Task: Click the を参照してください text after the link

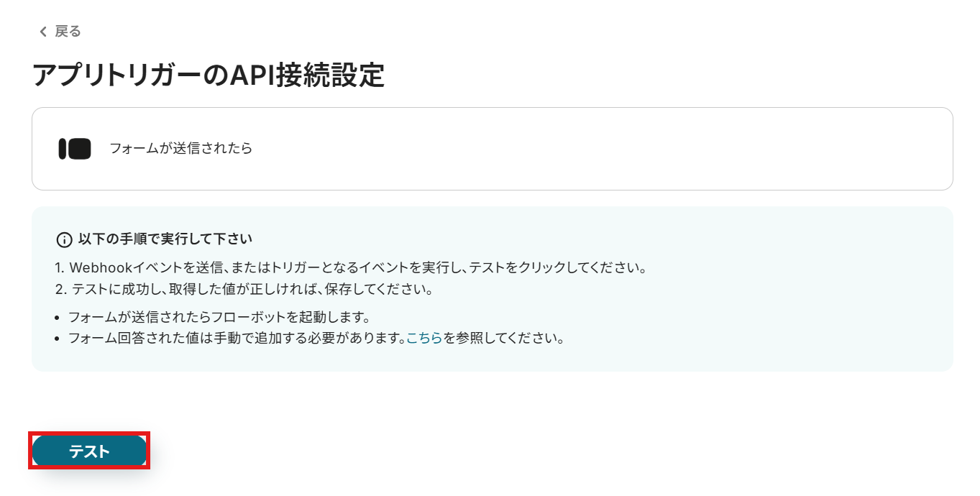Action: (x=503, y=338)
